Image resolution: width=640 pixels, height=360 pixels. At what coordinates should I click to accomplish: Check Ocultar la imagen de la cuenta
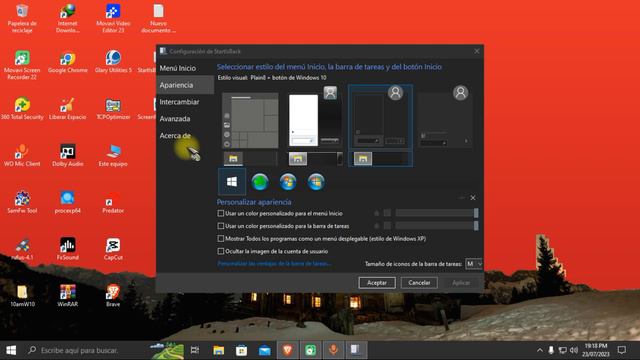pos(221,251)
